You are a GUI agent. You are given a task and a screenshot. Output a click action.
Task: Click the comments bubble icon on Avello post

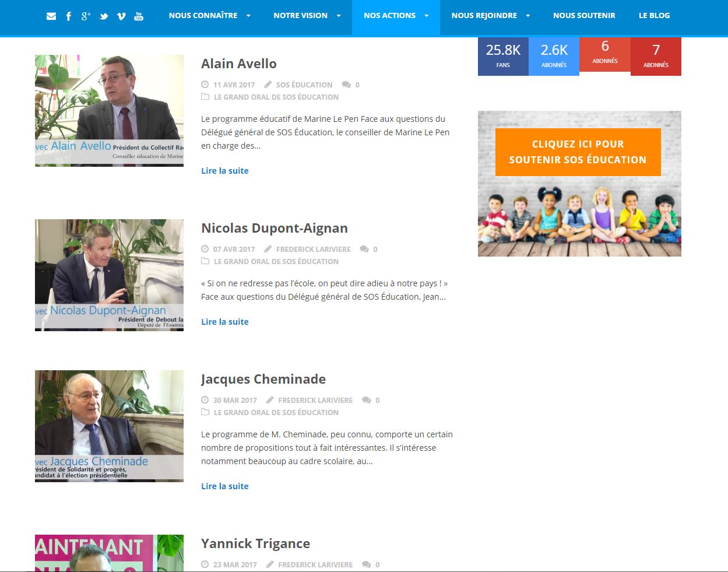(x=346, y=85)
